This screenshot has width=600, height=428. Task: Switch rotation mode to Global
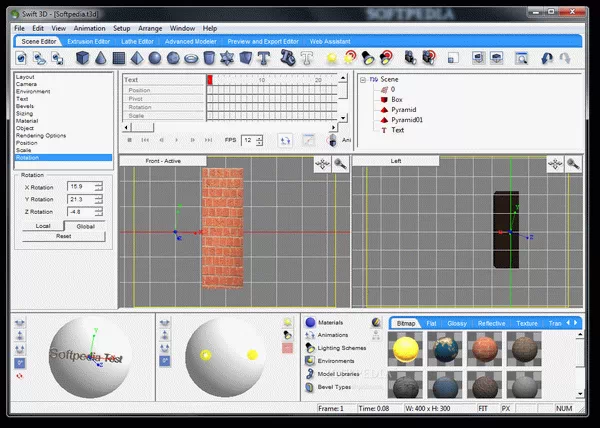[x=85, y=226]
